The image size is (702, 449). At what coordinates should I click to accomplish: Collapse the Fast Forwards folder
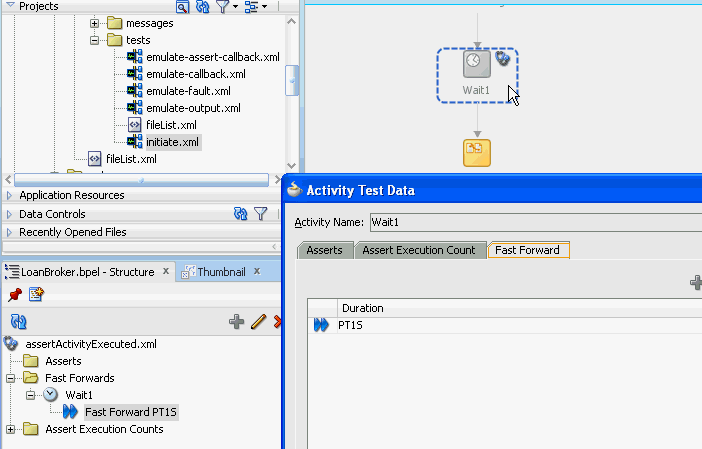[x=10, y=378]
